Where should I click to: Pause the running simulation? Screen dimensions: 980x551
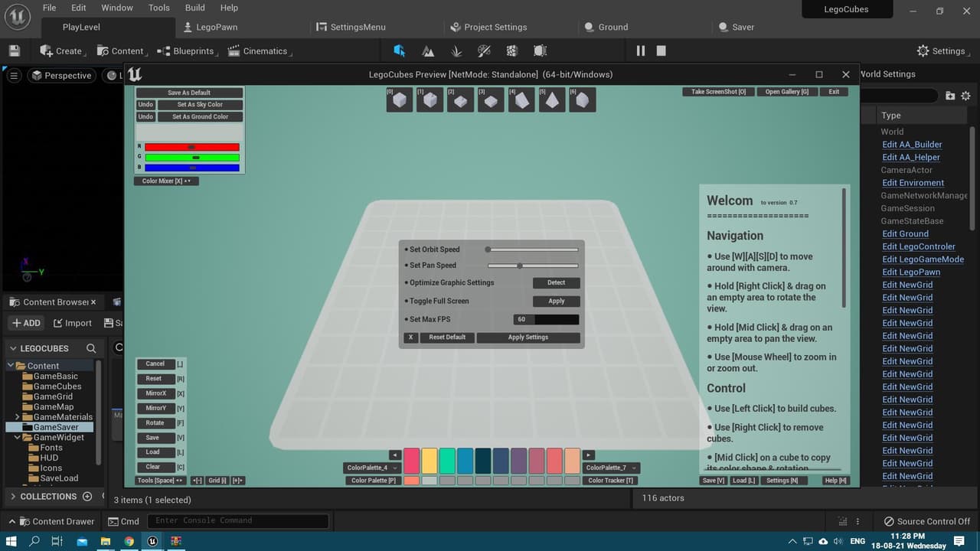click(641, 51)
